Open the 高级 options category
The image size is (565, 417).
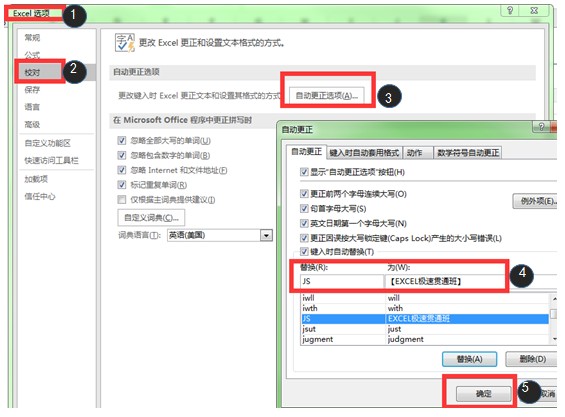point(32,125)
